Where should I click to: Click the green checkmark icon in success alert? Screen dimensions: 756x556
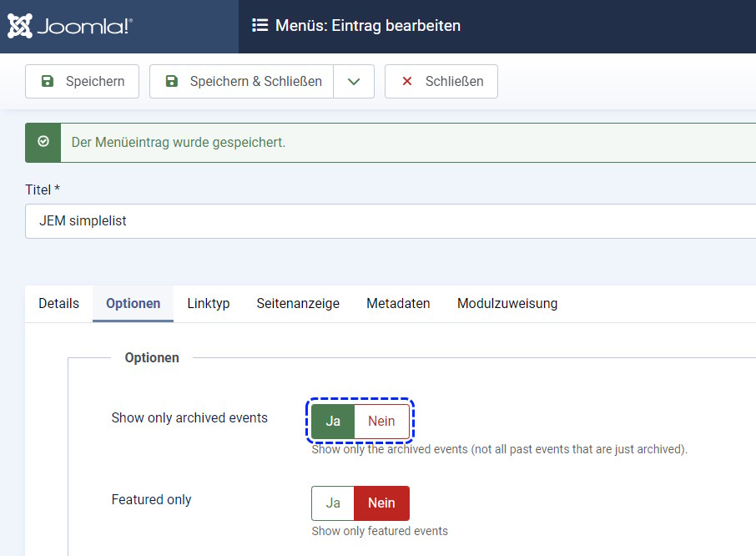pos(43,142)
